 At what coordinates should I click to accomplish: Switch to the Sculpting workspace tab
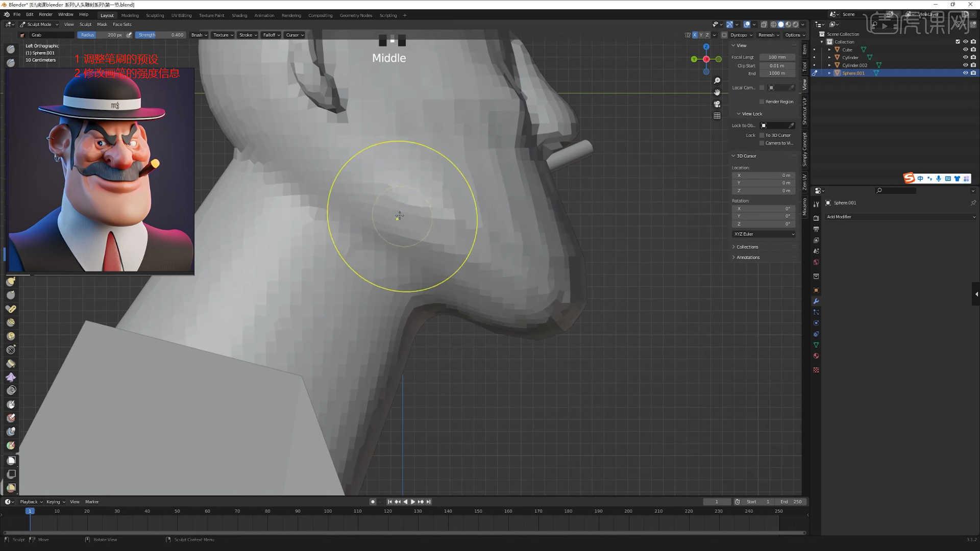155,15
